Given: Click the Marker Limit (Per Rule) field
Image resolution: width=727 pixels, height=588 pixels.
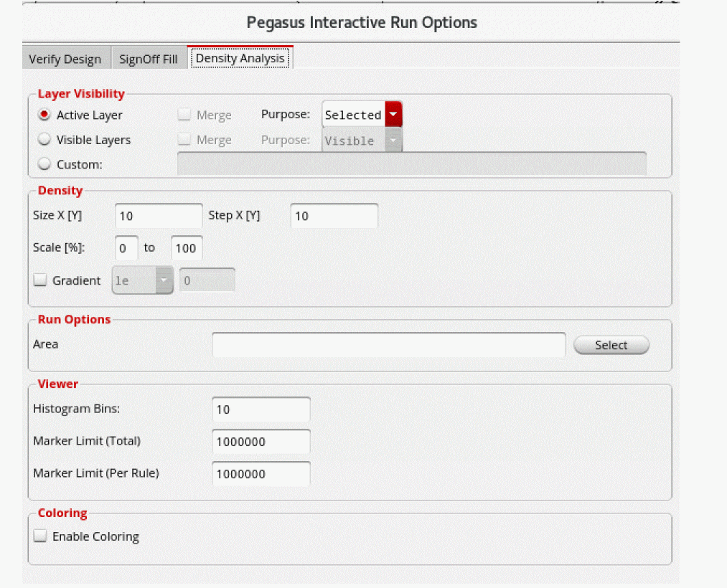Looking at the screenshot, I should click(261, 473).
